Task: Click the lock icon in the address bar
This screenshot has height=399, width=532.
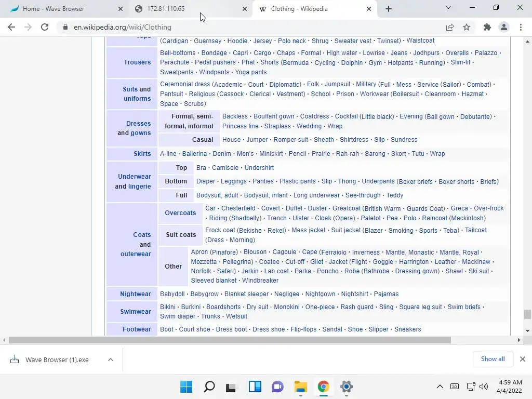Action: [65, 27]
